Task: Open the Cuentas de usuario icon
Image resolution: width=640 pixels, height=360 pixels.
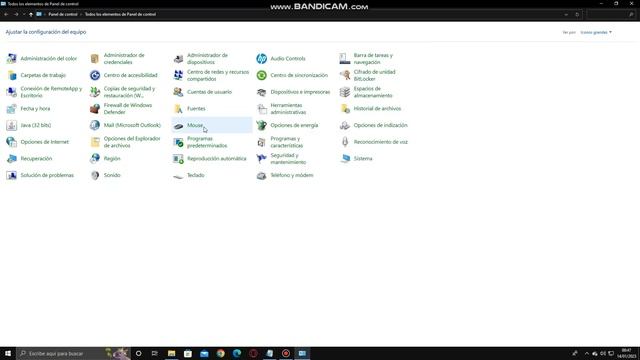Action: [x=178, y=92]
